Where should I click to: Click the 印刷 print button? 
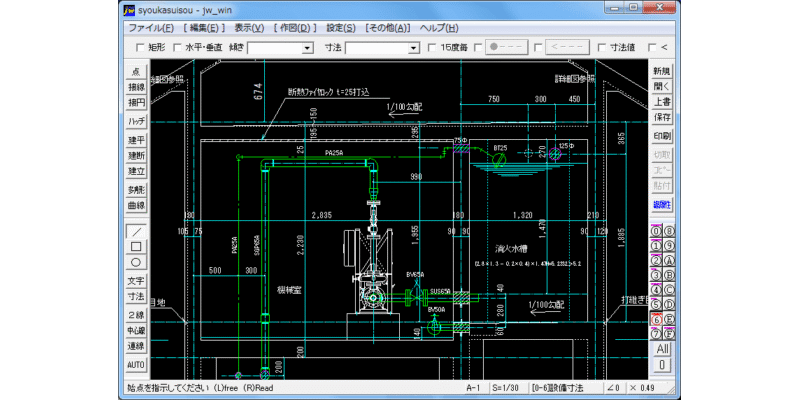[x=662, y=136]
